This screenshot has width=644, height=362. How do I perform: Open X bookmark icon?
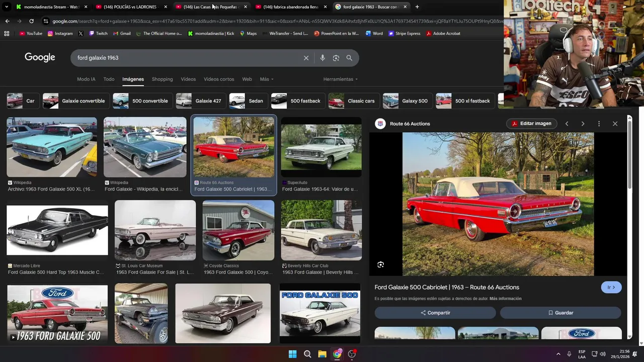(x=80, y=34)
